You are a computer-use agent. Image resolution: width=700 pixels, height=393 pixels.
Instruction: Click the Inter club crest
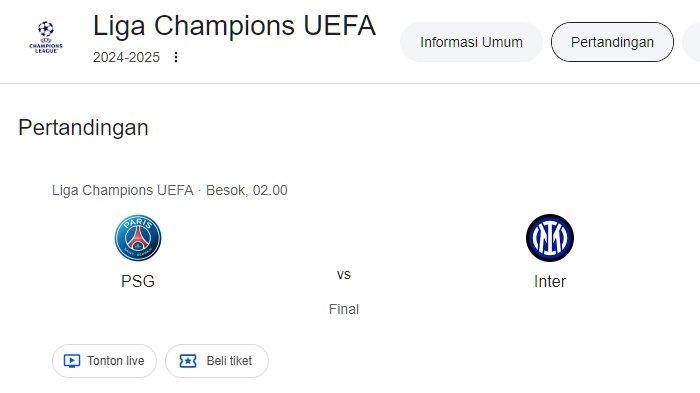tap(550, 238)
